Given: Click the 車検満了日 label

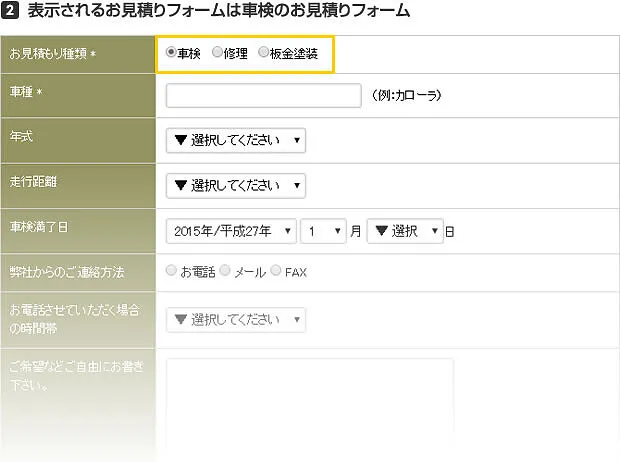Looking at the screenshot, I should (x=39, y=227).
